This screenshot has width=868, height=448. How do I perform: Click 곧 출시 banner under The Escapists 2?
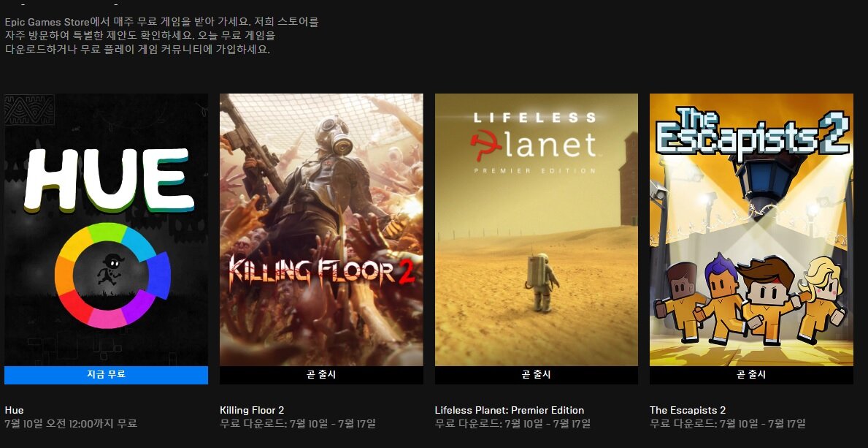pos(751,375)
